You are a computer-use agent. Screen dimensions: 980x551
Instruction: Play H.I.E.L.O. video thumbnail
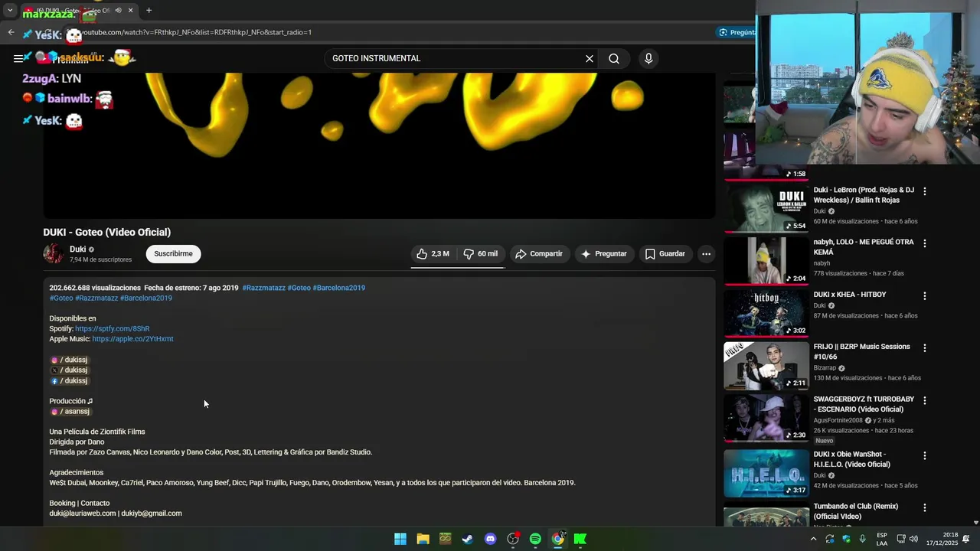coord(766,472)
